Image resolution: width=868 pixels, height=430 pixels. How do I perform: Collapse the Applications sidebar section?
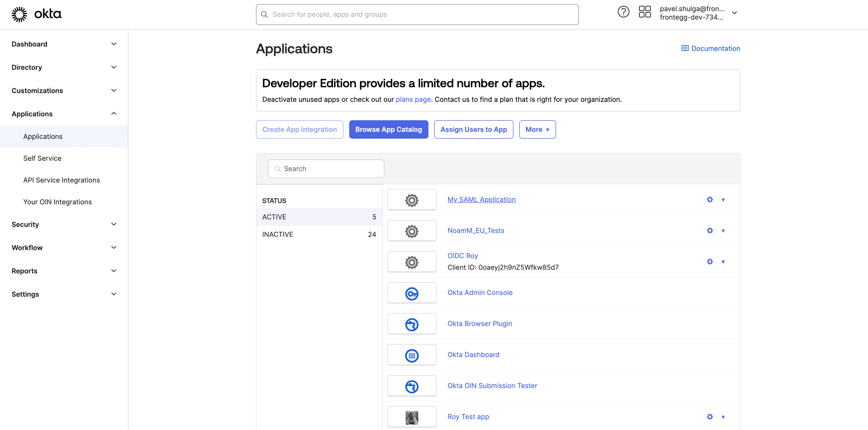[x=64, y=114]
